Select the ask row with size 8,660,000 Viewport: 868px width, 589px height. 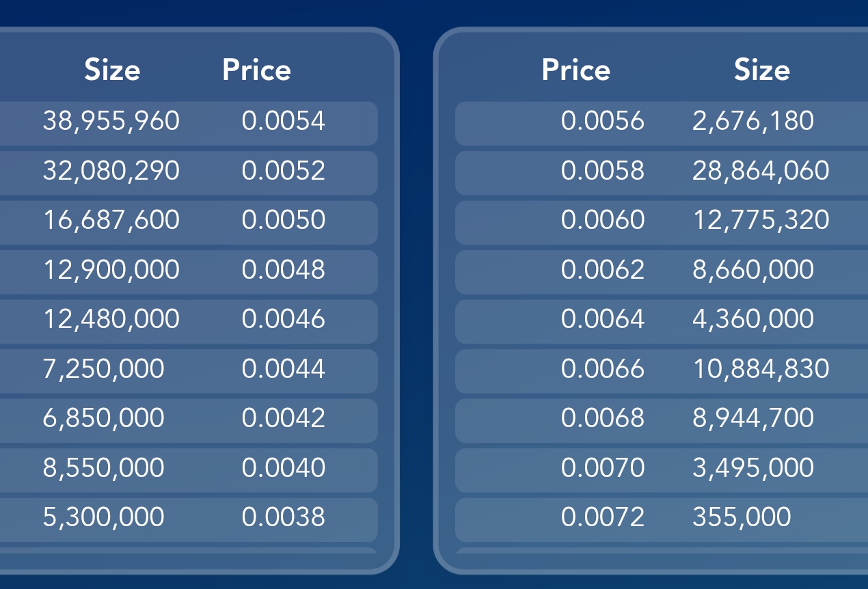(x=753, y=270)
